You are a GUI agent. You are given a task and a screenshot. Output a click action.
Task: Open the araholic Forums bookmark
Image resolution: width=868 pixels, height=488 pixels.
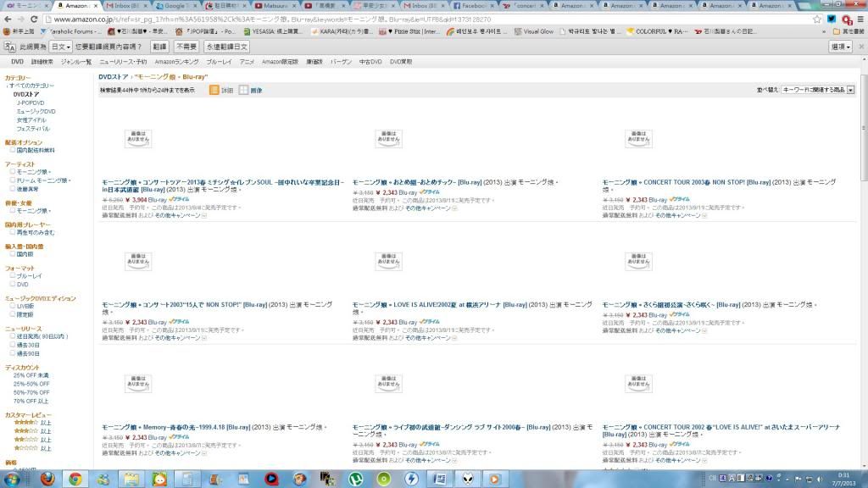coord(71,31)
